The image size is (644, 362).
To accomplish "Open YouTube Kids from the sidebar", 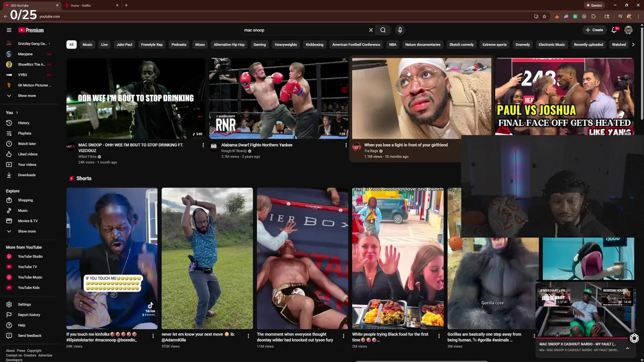I will pos(29,288).
